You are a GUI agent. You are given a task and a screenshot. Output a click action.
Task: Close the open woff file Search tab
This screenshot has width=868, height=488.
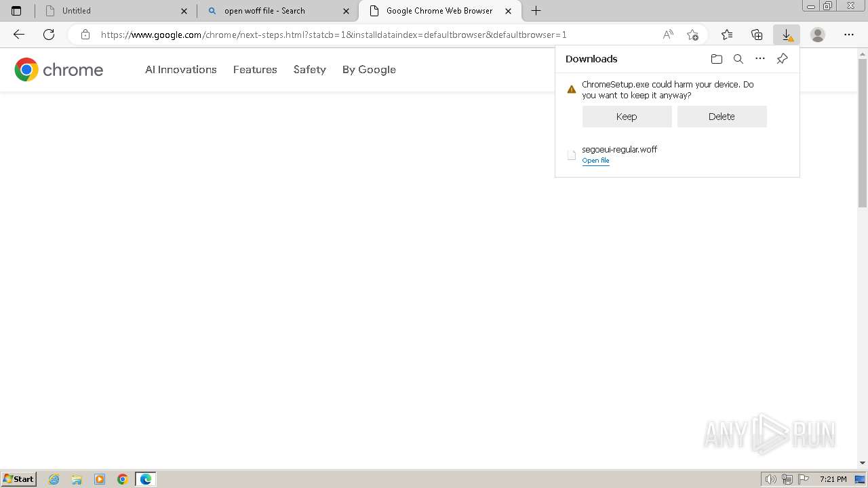(x=347, y=11)
